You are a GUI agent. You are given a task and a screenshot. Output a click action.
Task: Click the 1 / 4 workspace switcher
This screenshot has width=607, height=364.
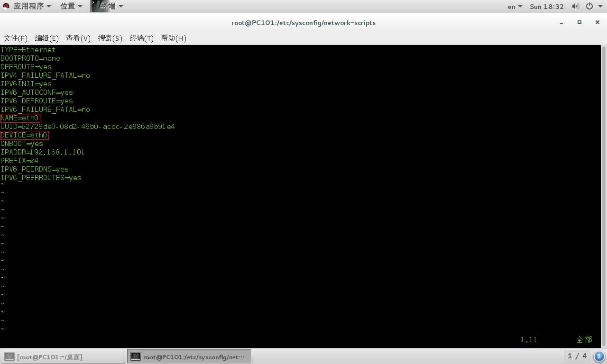[x=577, y=356]
